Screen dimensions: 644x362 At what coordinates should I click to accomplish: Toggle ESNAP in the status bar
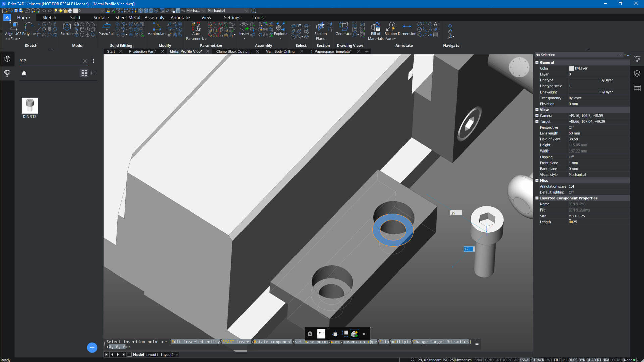525,360
